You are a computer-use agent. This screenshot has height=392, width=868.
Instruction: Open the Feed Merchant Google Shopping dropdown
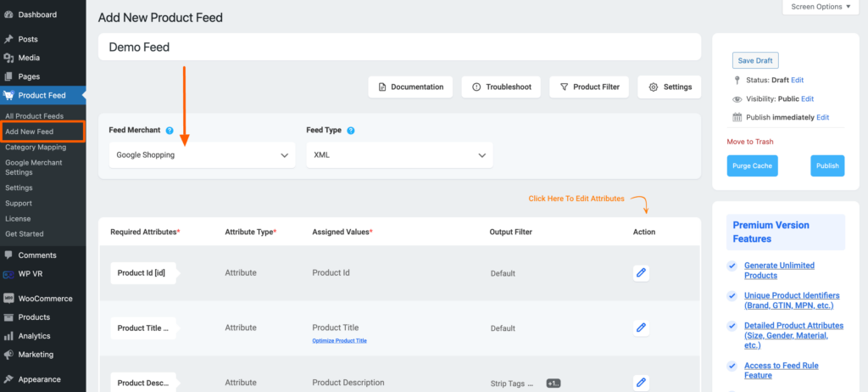[x=202, y=155]
